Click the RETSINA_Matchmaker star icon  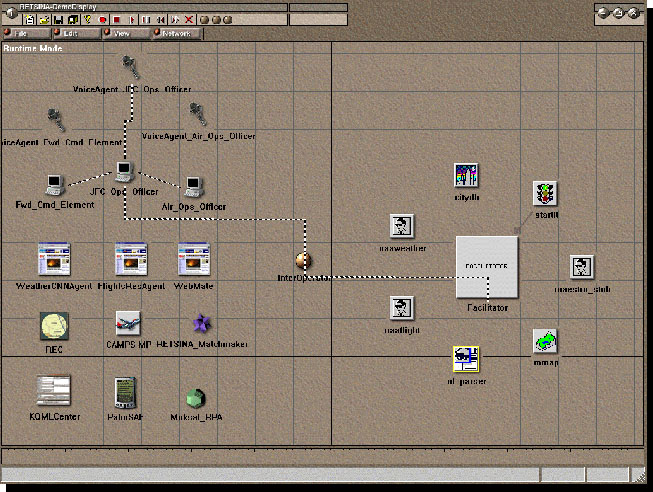pos(201,323)
